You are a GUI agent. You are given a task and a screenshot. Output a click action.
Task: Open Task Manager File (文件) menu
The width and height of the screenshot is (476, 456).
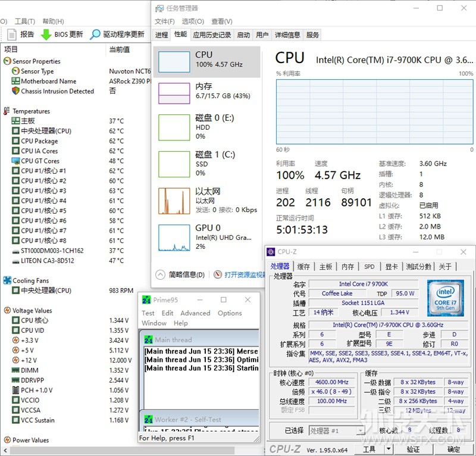[x=165, y=21]
